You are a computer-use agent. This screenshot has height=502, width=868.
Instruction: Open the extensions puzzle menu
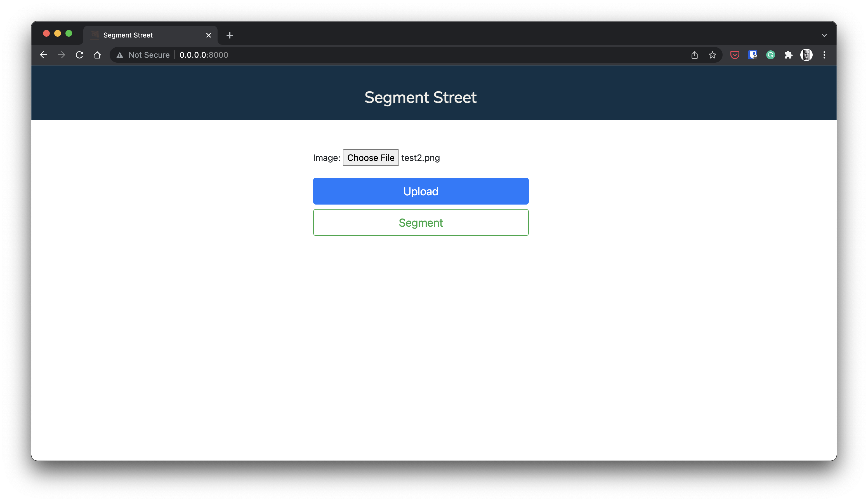tap(788, 55)
